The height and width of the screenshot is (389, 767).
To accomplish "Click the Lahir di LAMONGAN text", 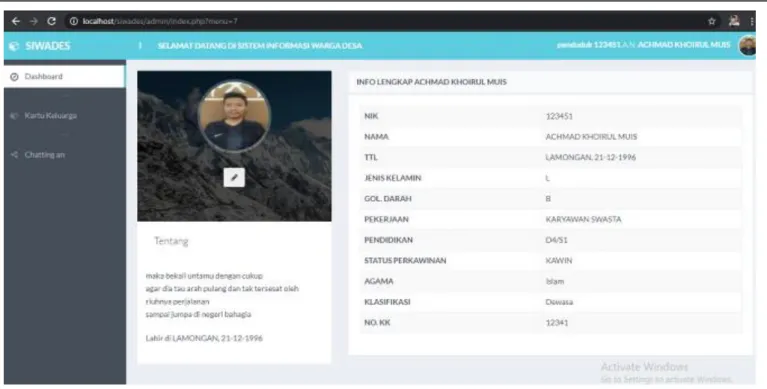I will tap(204, 338).
